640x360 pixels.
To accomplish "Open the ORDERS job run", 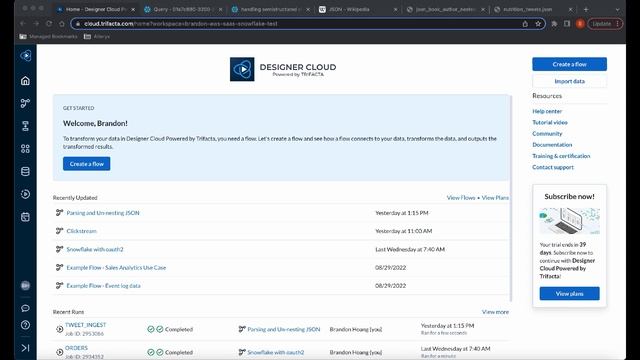I will [76, 348].
